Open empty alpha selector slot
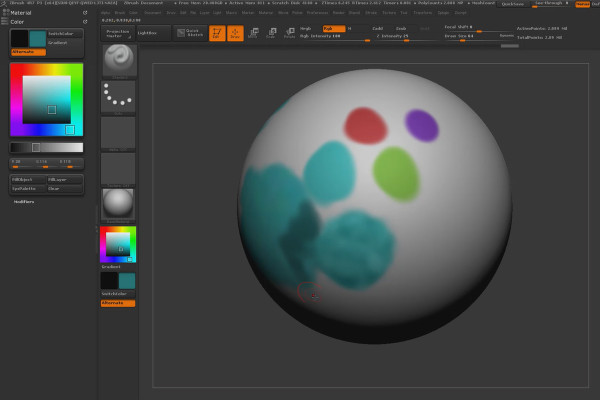600x400 pixels. [118, 133]
